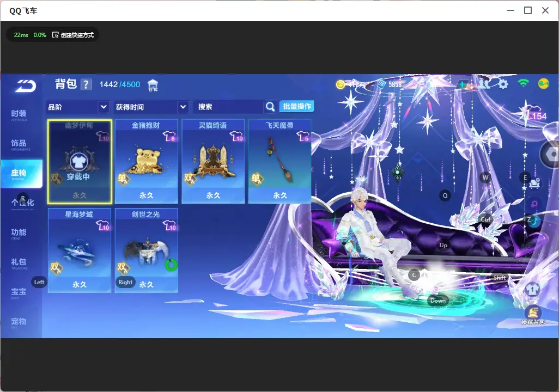This screenshot has width=559, height=392.
Task: Open the 功能 tab
Action: [19, 234]
